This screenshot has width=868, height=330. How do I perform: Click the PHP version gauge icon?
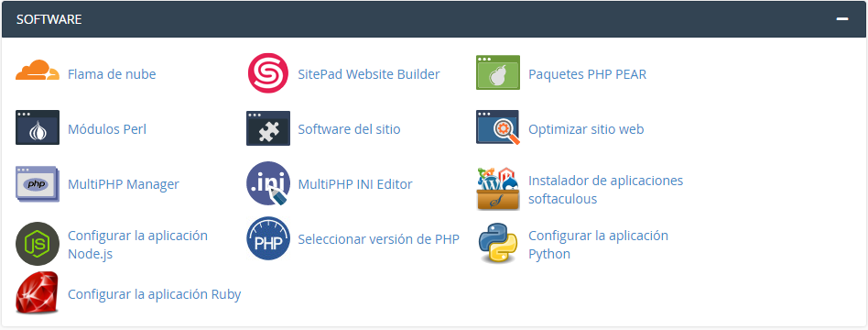pos(268,238)
